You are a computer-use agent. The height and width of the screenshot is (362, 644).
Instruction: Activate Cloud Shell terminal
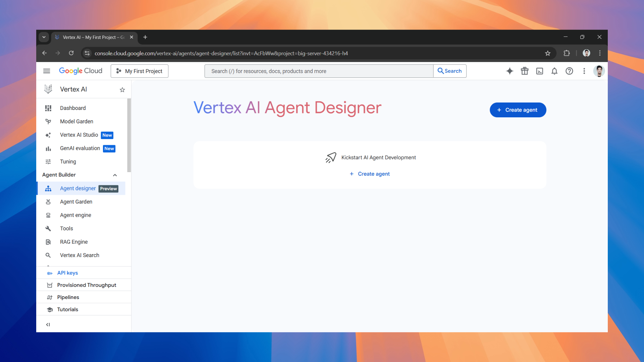coord(539,71)
